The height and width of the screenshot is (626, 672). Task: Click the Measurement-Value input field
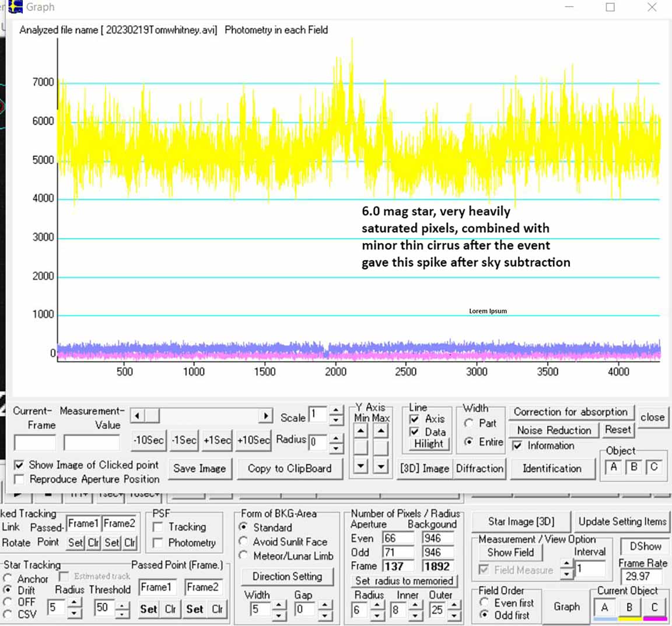pos(92,442)
